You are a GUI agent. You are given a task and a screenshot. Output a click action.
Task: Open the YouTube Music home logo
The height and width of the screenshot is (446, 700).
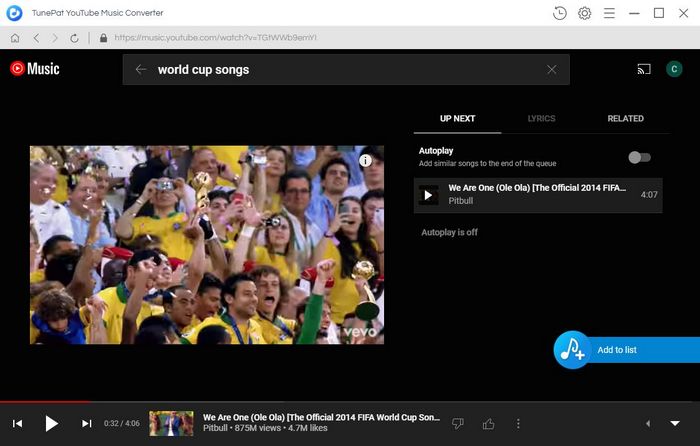35,69
